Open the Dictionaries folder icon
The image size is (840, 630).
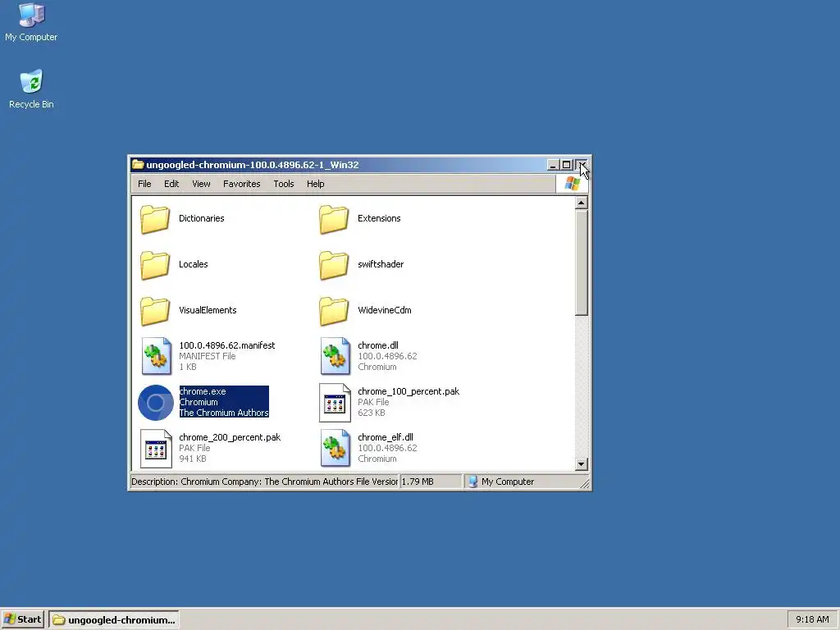[x=155, y=219]
